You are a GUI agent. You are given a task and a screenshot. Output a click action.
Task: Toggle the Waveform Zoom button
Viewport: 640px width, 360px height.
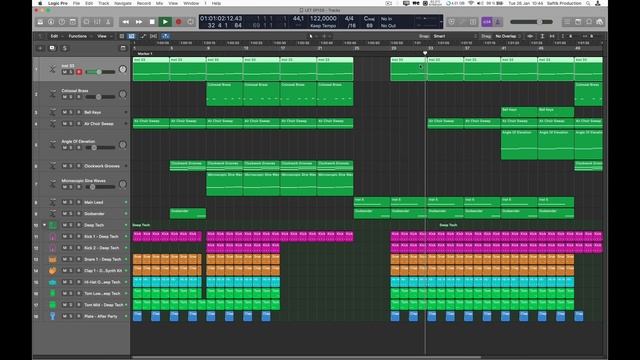pos(530,36)
